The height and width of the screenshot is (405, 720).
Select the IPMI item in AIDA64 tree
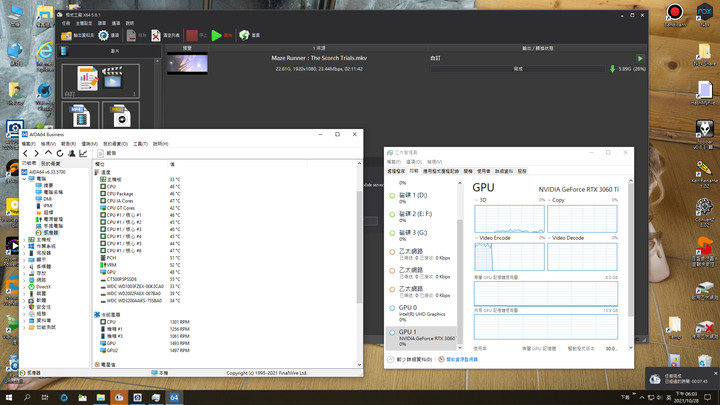[x=44, y=206]
